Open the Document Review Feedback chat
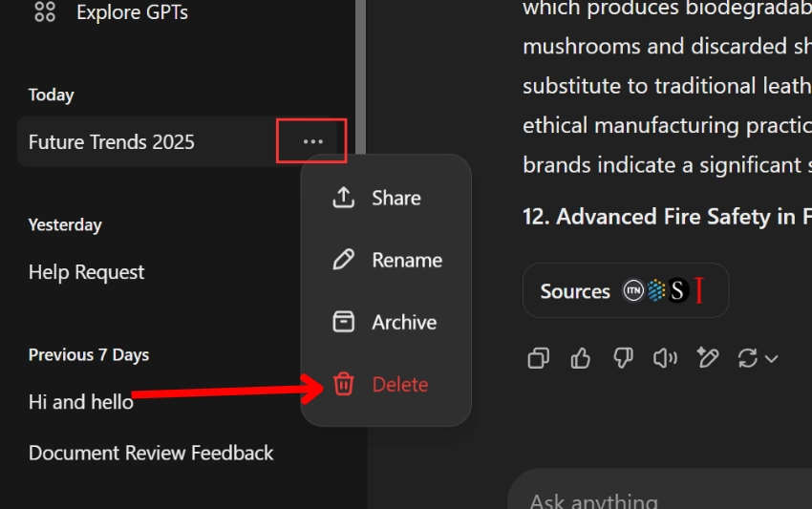This screenshot has height=509, width=812. tap(151, 453)
